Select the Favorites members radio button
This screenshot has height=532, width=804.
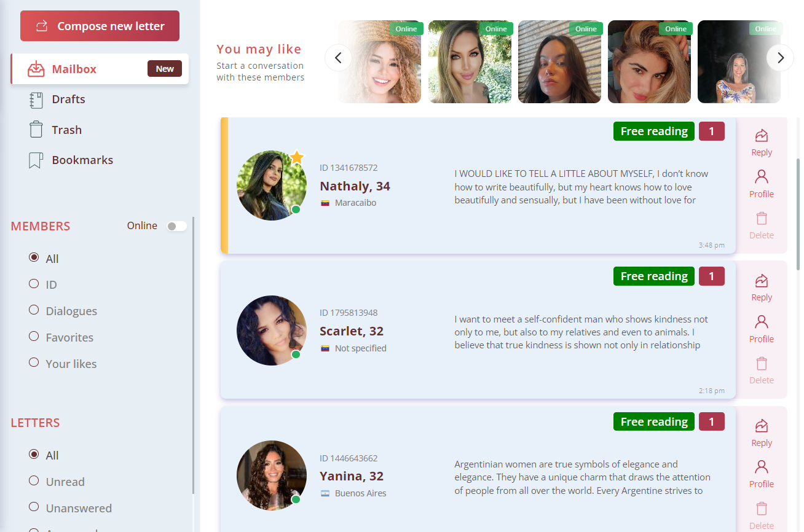click(x=34, y=337)
